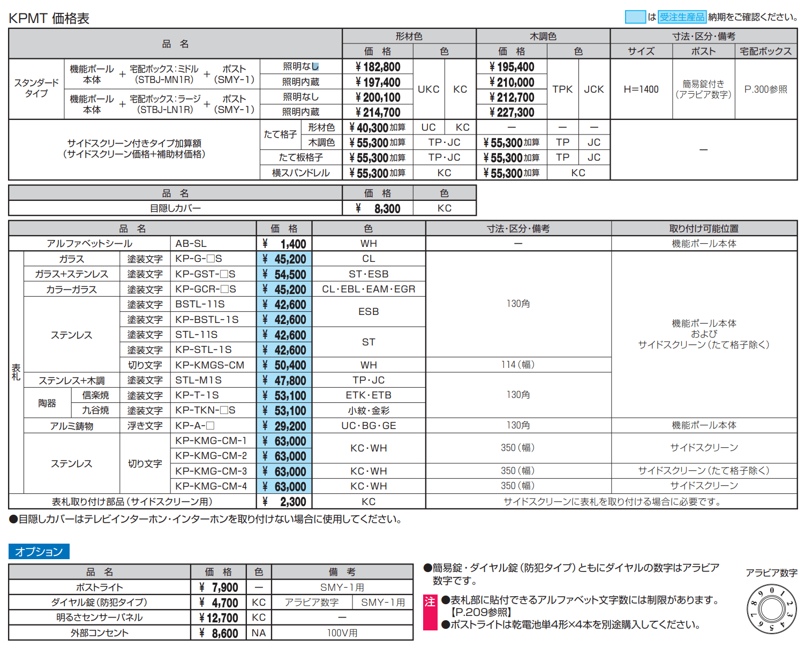Click the Arabic numeral dial lock illustration
The image size is (812, 662).
coord(771,610)
